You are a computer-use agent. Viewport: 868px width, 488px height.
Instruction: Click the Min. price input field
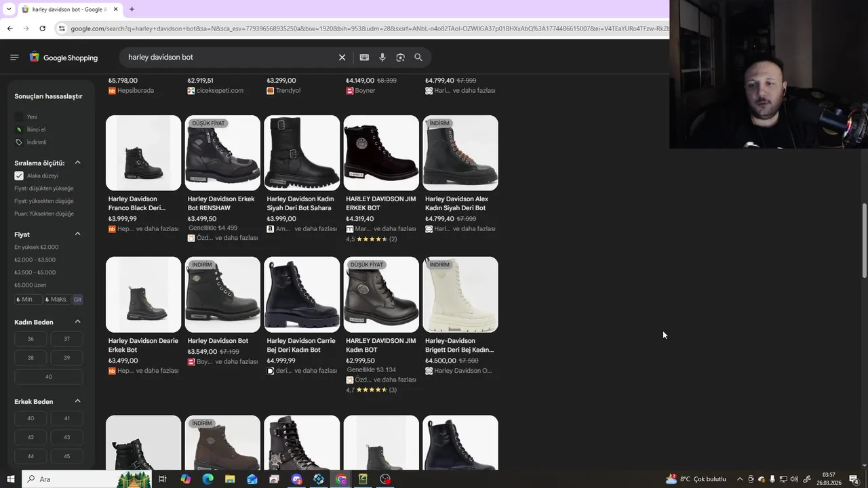(x=28, y=300)
